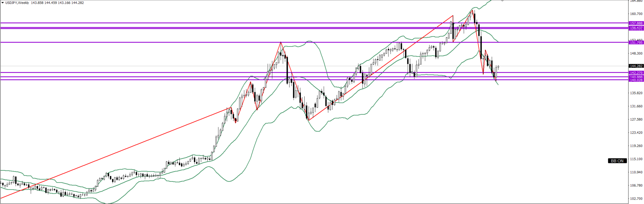Click the 142.270 purple price tag

(636, 72)
